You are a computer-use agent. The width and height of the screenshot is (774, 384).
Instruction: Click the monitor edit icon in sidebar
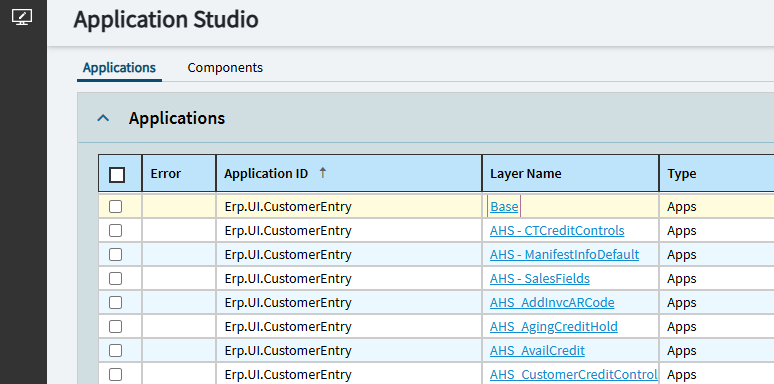(22, 17)
